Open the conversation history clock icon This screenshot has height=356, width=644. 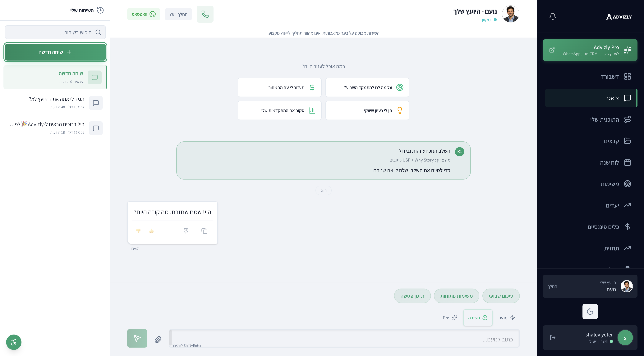(100, 10)
